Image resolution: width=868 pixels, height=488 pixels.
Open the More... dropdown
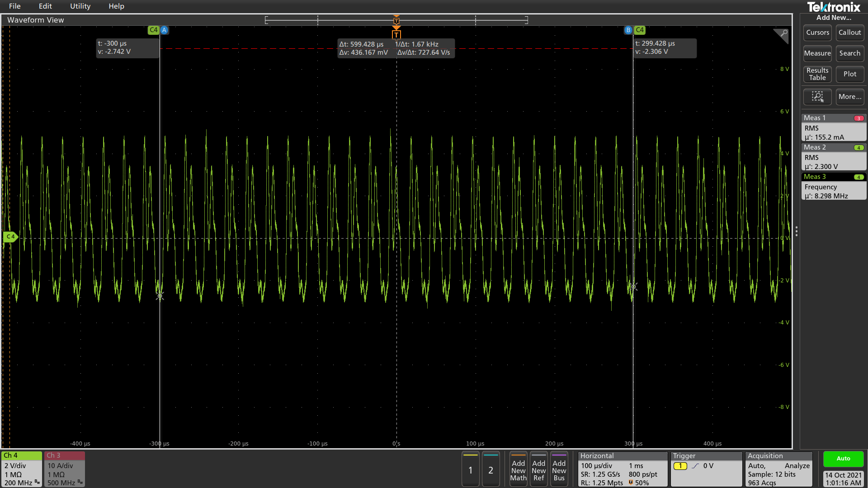(849, 97)
